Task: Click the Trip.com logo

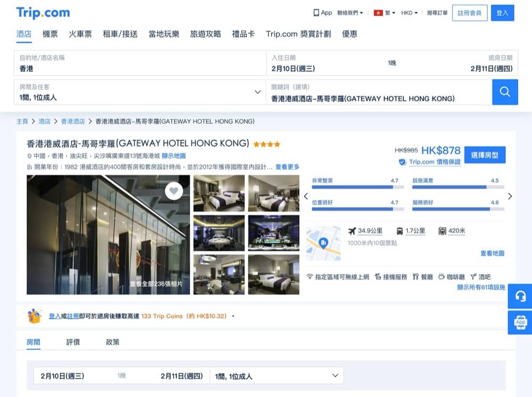Action: point(43,13)
